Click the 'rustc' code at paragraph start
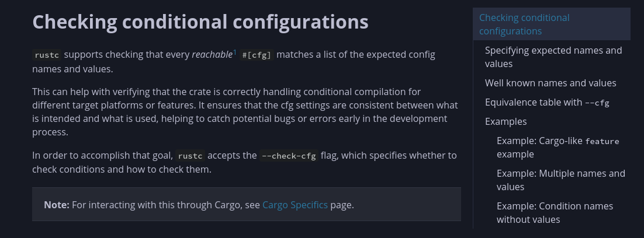The height and width of the screenshot is (238, 644). 46,55
